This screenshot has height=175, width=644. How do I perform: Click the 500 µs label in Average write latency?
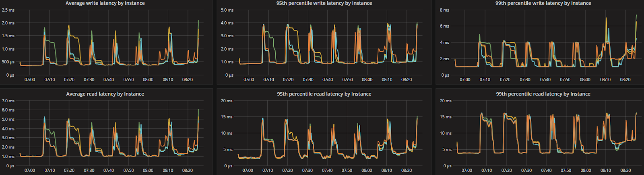(x=8, y=62)
